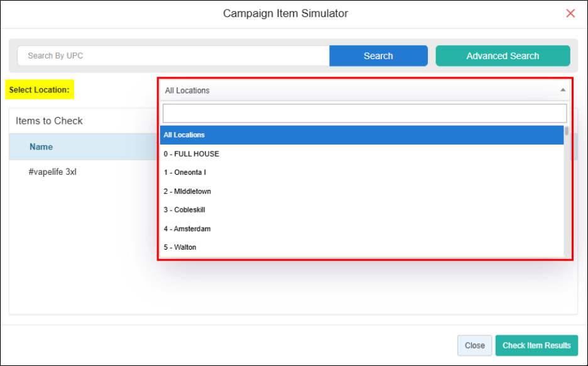Viewport: 588px width, 366px height.
Task: Select the #vapelife 3xl item row
Action: [53, 172]
